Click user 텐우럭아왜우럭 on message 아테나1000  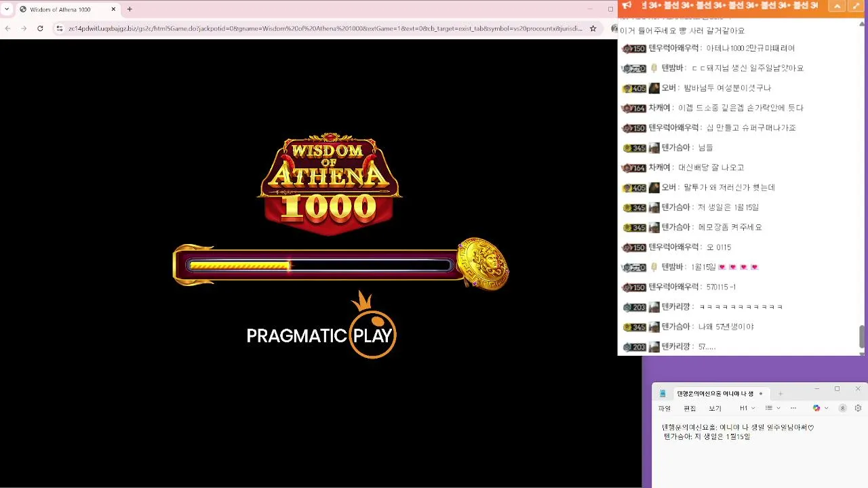(x=673, y=48)
